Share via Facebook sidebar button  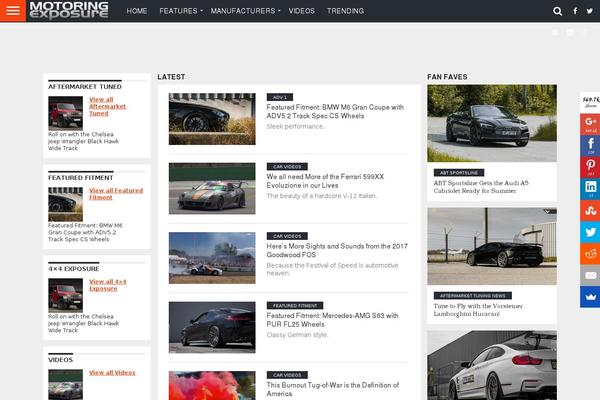point(590,145)
